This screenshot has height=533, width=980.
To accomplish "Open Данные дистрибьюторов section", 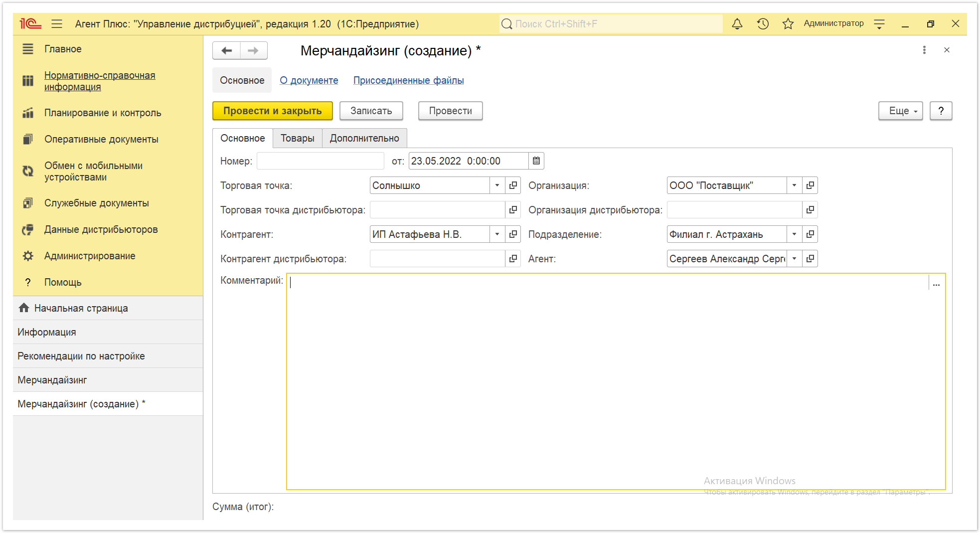I will point(108,229).
